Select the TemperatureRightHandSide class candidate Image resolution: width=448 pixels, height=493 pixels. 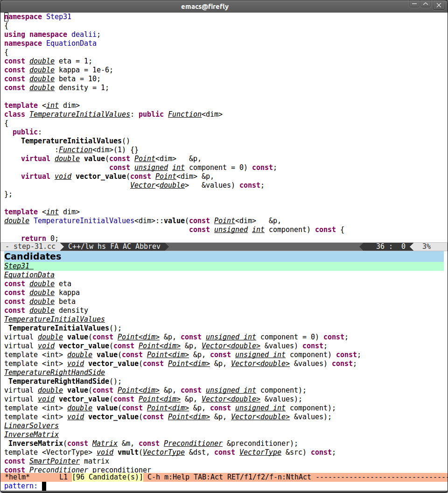tap(55, 372)
